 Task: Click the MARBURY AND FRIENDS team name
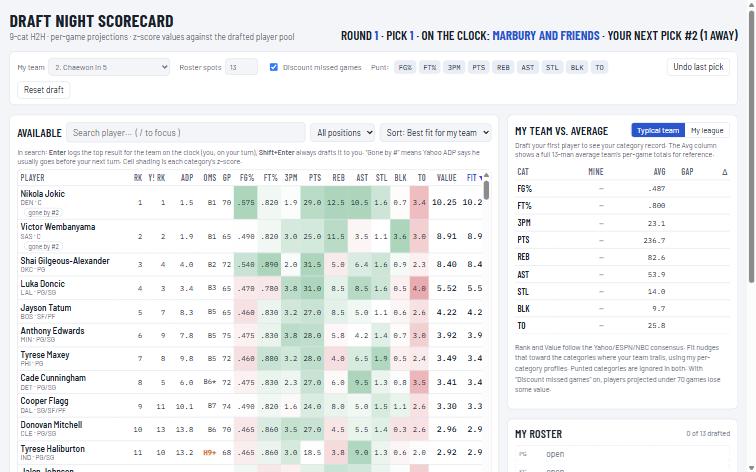(546, 36)
